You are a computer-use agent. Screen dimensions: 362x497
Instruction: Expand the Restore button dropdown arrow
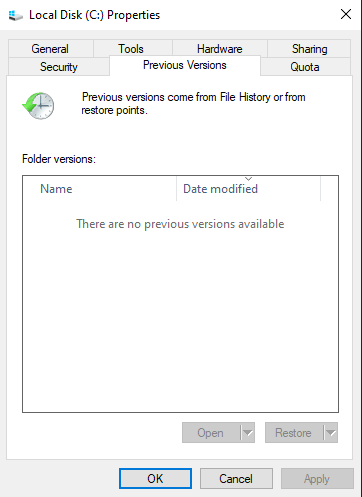331,433
